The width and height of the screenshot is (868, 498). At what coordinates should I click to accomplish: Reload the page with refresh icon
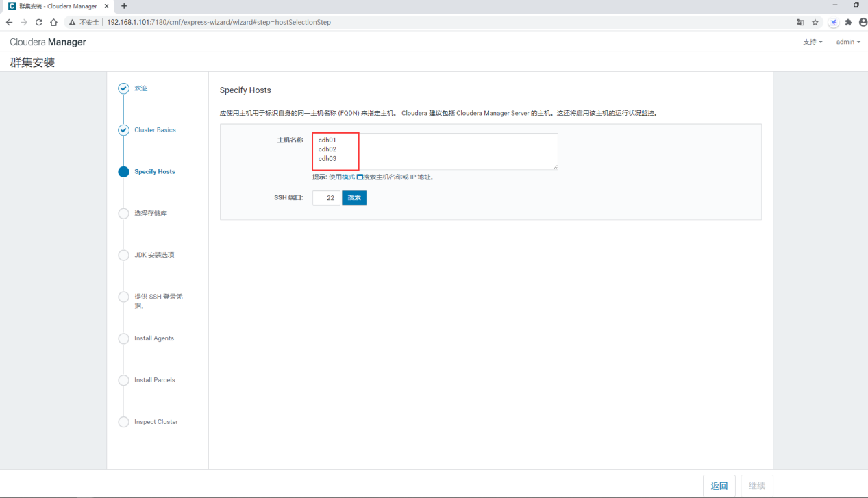tap(39, 22)
